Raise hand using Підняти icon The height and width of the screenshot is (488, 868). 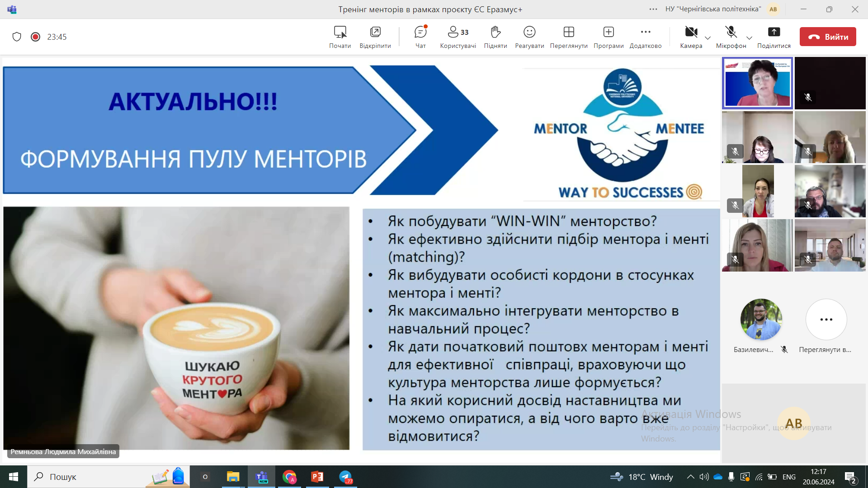(x=495, y=37)
